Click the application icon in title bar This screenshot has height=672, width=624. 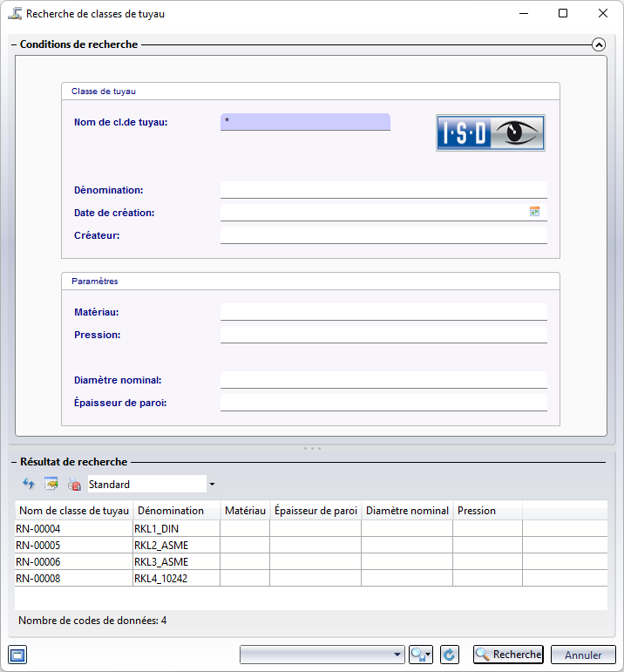[15, 13]
